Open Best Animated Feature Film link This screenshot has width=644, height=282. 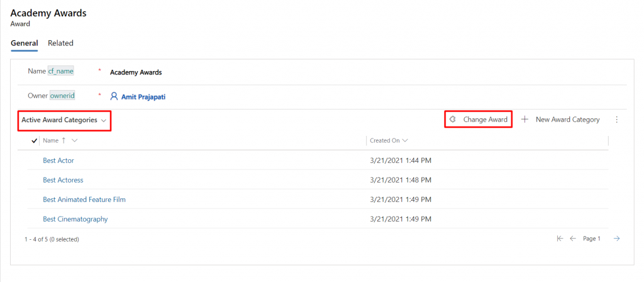click(84, 200)
